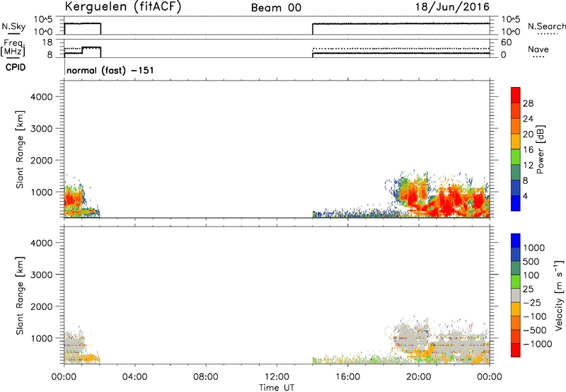The height and width of the screenshot is (392, 566).
Task: Select the "Power [dB]" colorbar title
Action: point(540,149)
